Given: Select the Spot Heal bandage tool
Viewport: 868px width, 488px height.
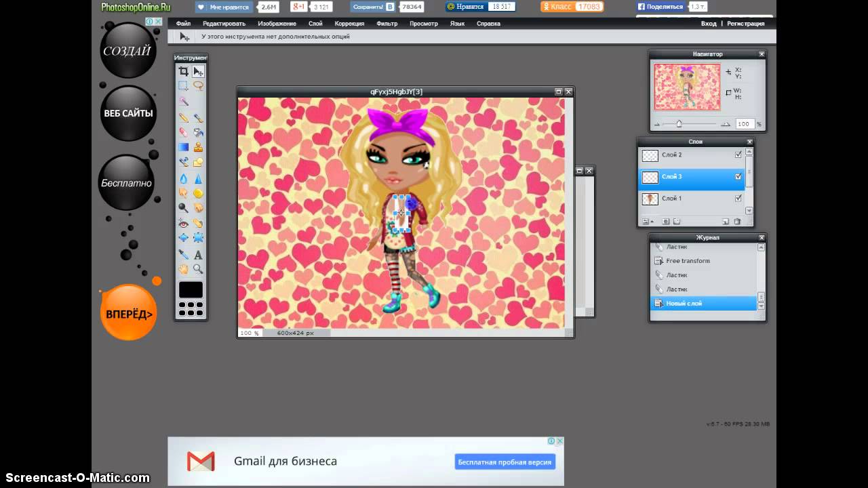Looking at the screenshot, I should click(x=198, y=223).
